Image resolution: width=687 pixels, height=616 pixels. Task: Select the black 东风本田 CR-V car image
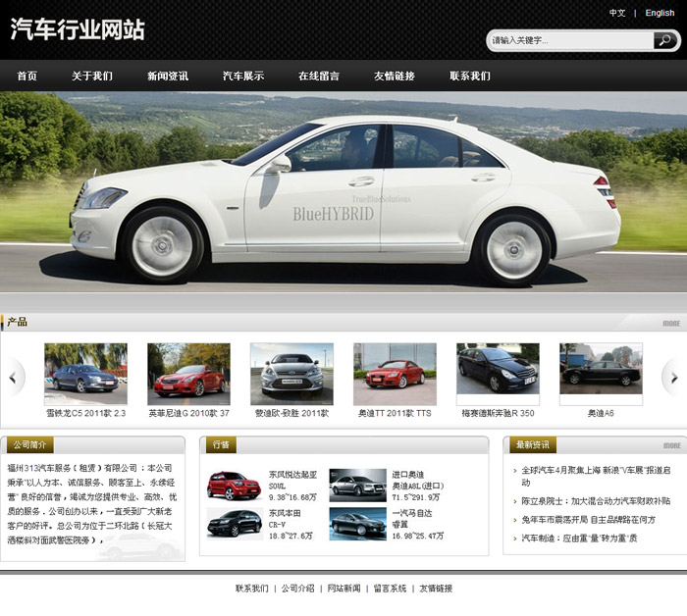(x=234, y=524)
